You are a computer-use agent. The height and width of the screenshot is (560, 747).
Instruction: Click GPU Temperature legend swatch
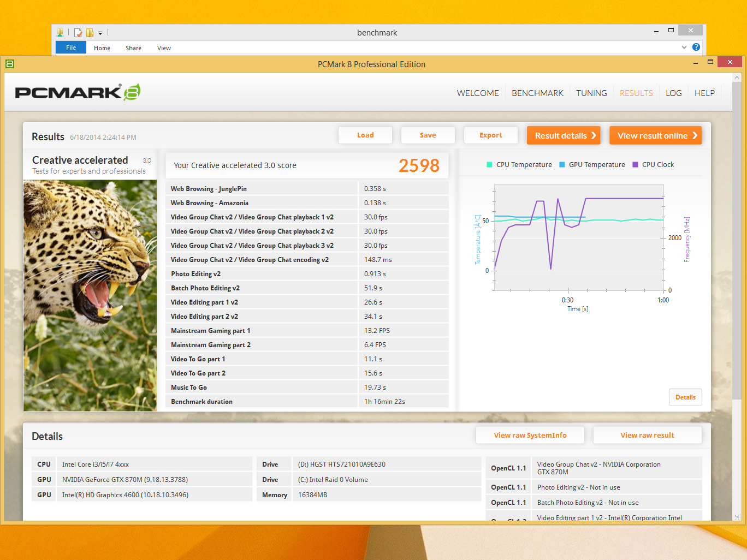coord(562,164)
